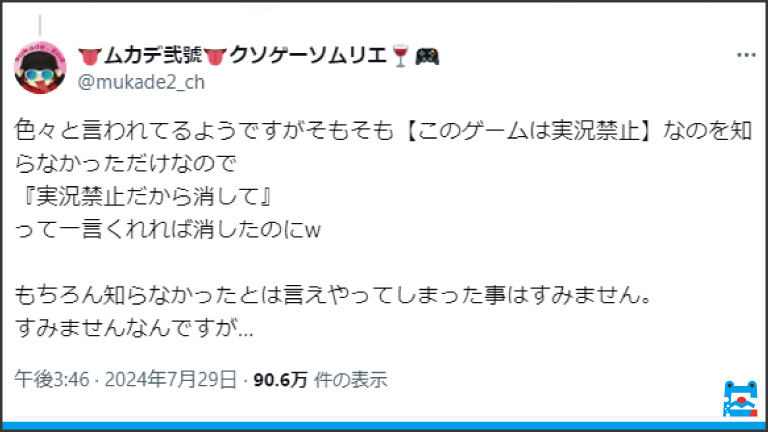
Task: Open the ムカデ弐號 display name profile link
Action: (152, 55)
